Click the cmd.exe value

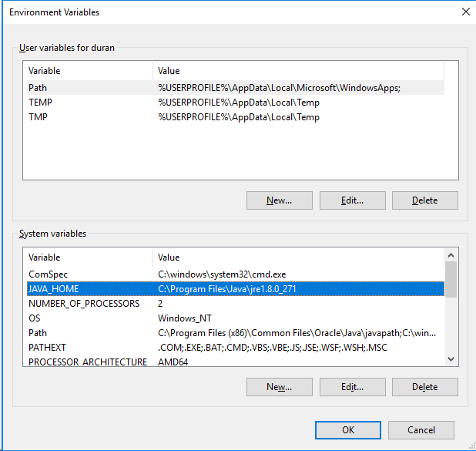222,274
